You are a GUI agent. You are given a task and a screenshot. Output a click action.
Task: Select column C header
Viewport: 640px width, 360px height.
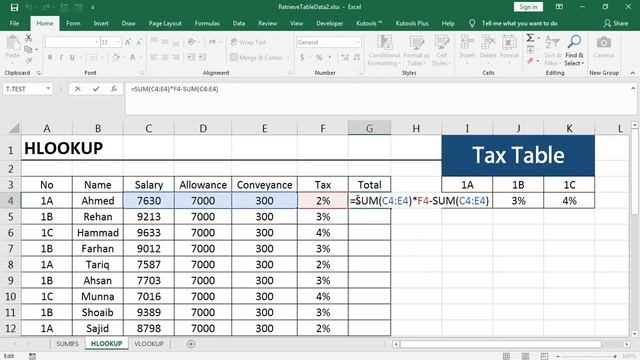[149, 128]
